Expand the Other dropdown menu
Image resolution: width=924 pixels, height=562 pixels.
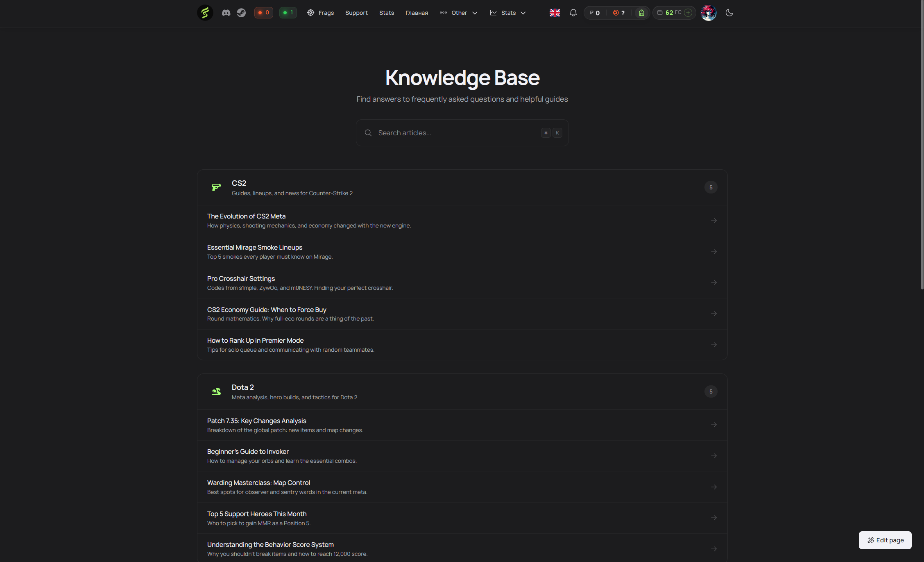[459, 13]
